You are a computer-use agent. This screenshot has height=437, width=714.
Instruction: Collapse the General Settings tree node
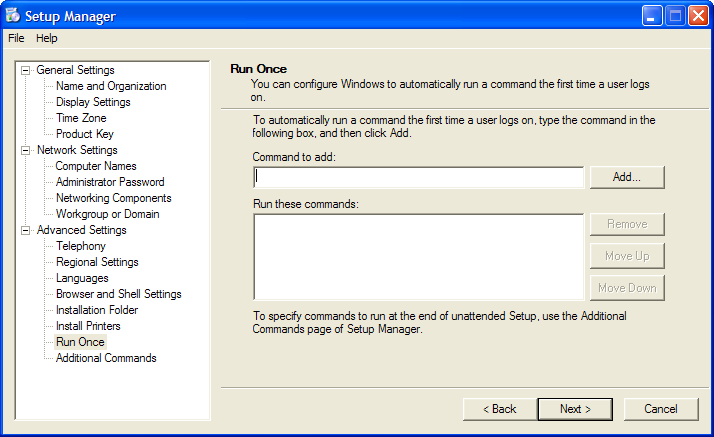pos(26,71)
